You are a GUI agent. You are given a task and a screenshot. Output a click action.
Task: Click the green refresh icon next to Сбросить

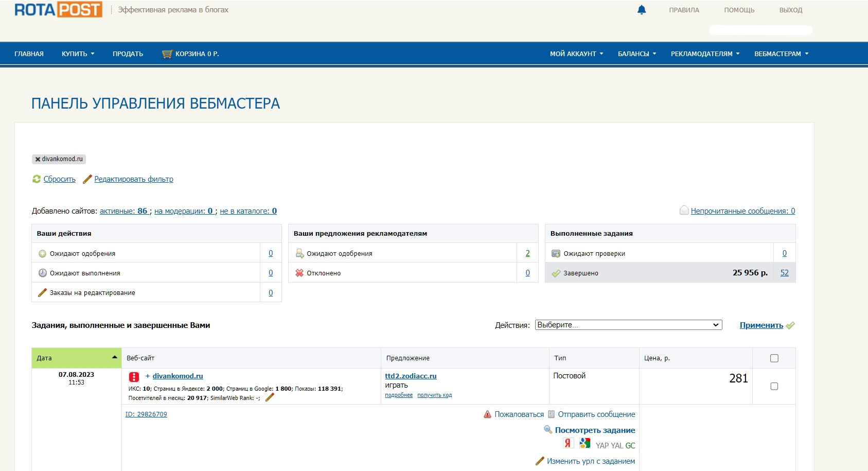tap(37, 179)
